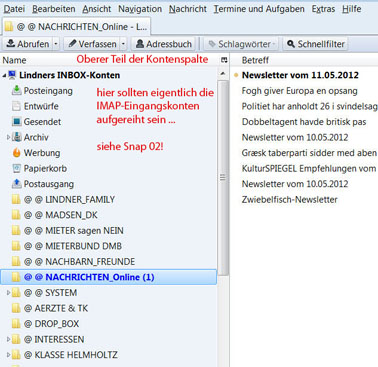Click the folder pane vertical scrollbar thumb
Image resolution: width=378 pixels, height=367 pixels.
pyautogui.click(x=223, y=177)
